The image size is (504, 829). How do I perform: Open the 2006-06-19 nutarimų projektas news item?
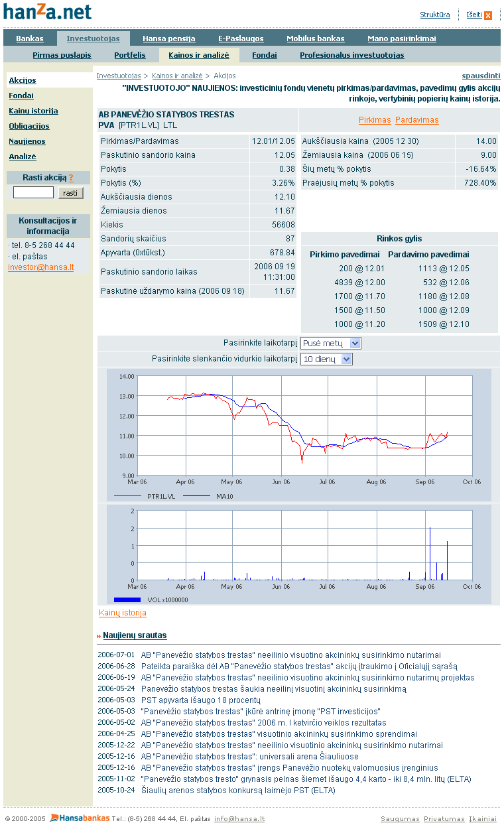[308, 677]
